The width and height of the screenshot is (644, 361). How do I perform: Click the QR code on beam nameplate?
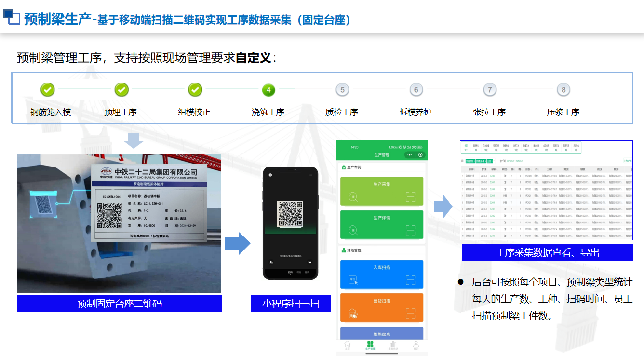[x=109, y=215]
